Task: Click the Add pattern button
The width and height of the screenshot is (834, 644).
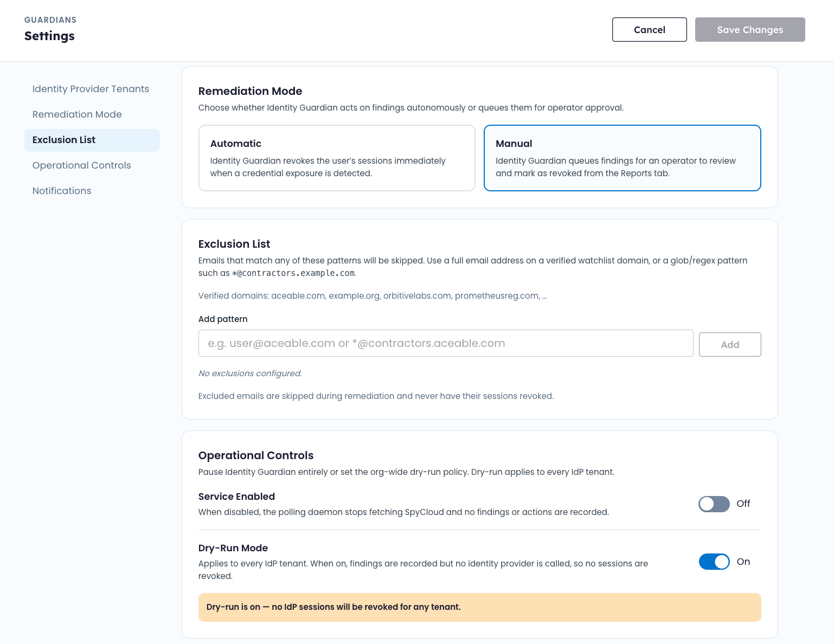Action: point(730,344)
